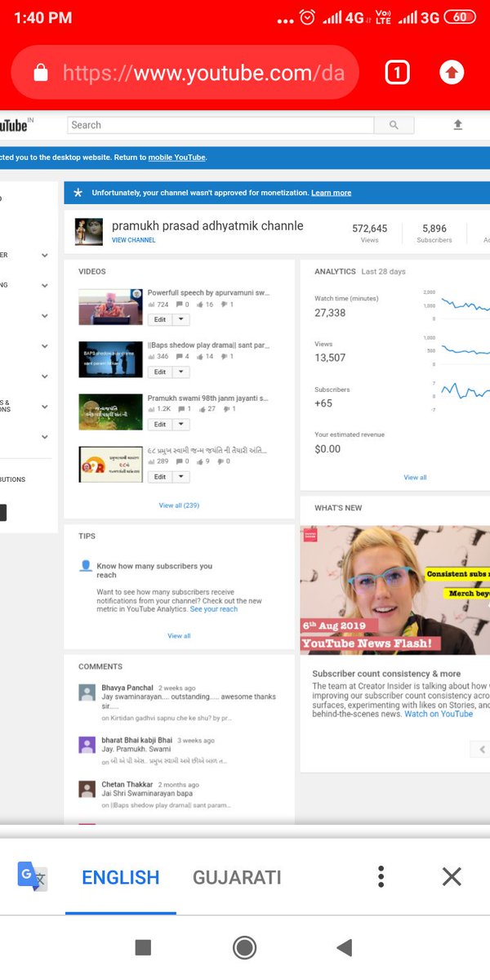Click the 5,896 Subscribers count

[x=434, y=229]
